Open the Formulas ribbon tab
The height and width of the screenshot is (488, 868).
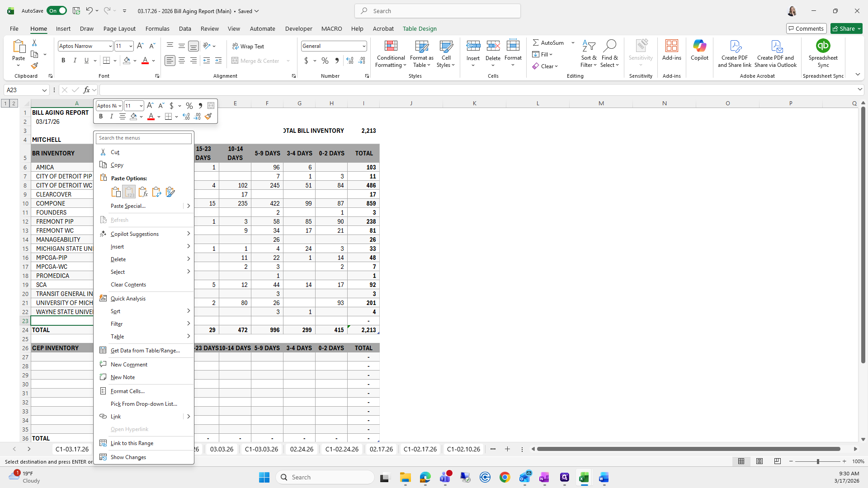(x=157, y=28)
